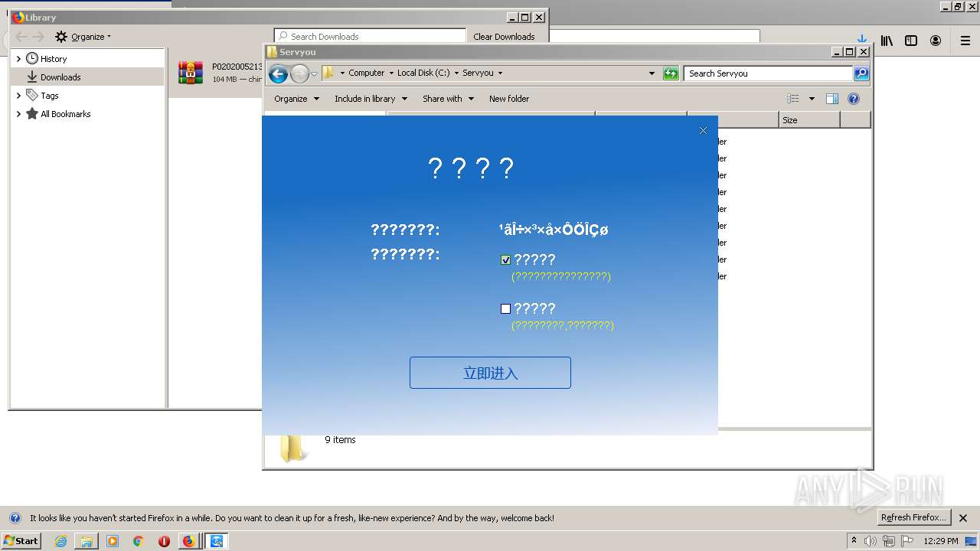Open recent locations dropdown beside forward arrow
This screenshot has width=980, height=551.
[x=314, y=74]
